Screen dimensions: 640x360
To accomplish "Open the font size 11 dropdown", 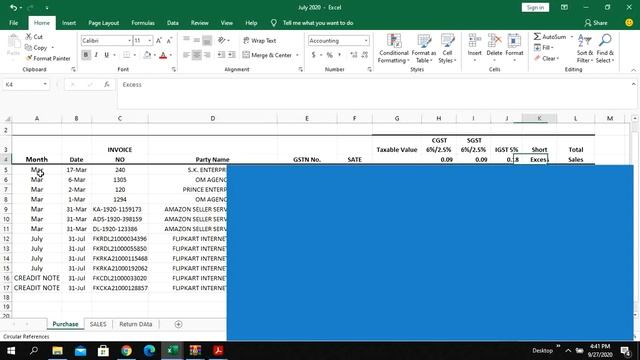I will [149, 41].
